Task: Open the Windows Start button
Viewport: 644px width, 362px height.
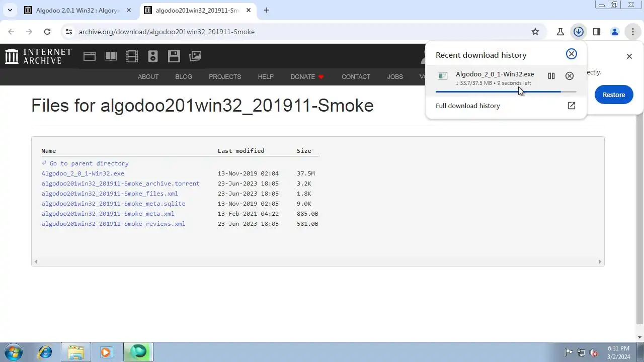Action: click(14, 352)
